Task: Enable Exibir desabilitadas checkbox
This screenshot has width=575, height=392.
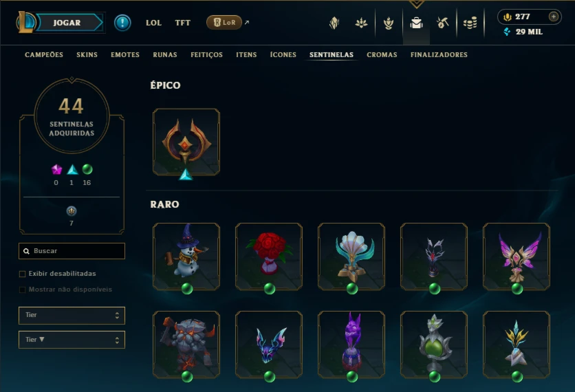Action: pyautogui.click(x=23, y=274)
